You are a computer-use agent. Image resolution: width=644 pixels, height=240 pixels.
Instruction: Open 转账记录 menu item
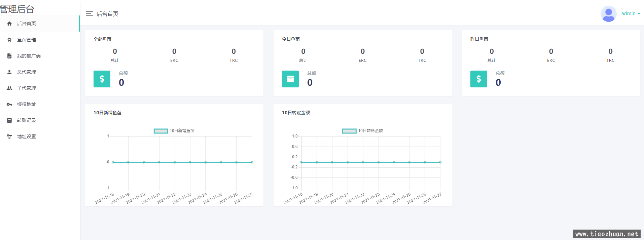tap(40, 120)
